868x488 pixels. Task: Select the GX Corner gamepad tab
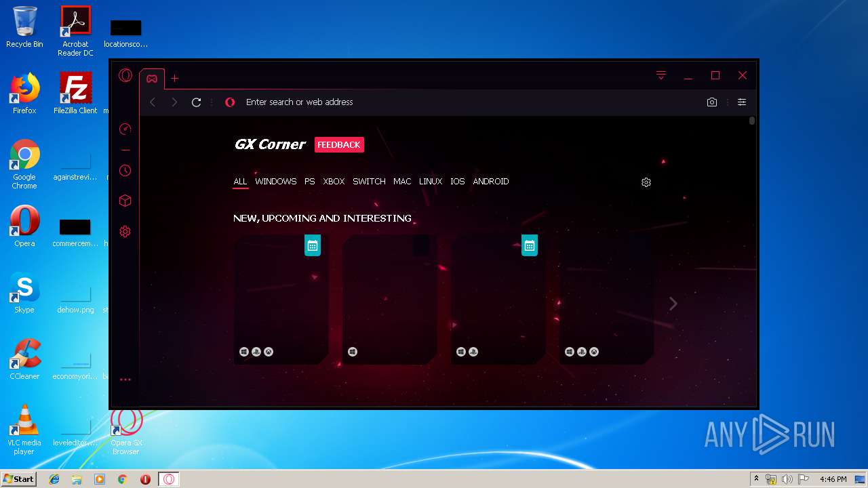tap(152, 79)
